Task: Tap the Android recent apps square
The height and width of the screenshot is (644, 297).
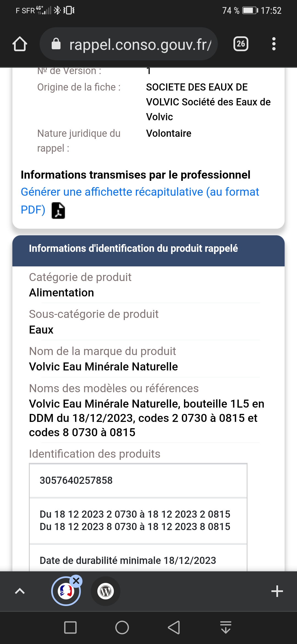Action: (x=70, y=627)
